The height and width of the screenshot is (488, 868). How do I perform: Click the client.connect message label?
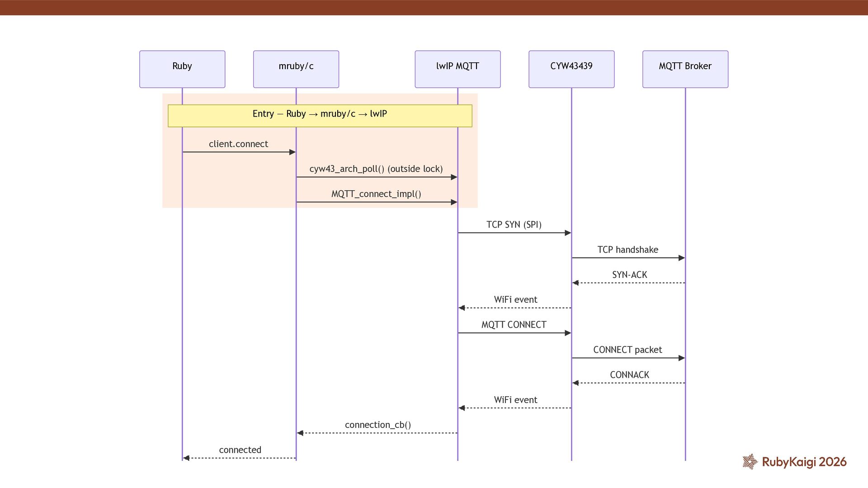coord(238,144)
